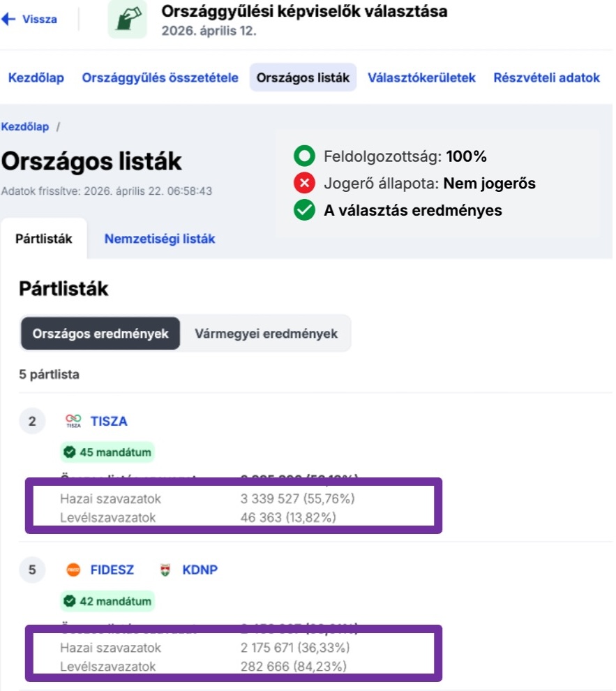Screen dimensions: 616x691
Task: Click the green Feldolgozottság circle status icon
Action: tap(304, 156)
